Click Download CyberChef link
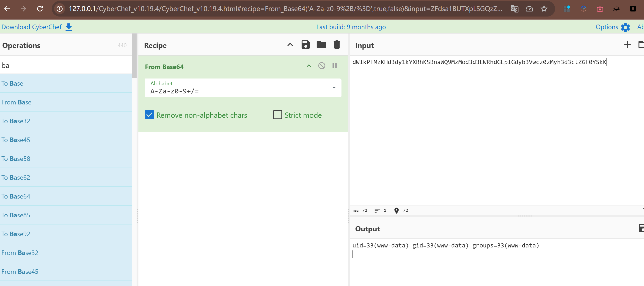Viewport: 644px width, 286px height. coord(31,27)
